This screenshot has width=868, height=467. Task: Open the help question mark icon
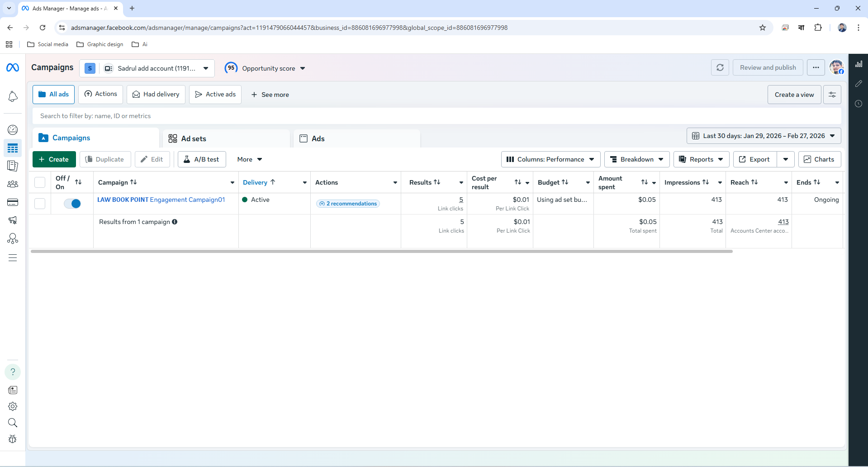coord(13,372)
